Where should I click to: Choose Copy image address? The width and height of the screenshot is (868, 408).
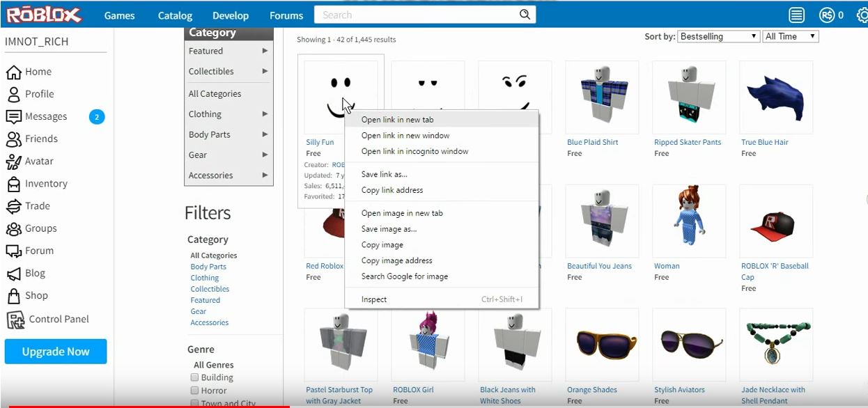point(442,260)
